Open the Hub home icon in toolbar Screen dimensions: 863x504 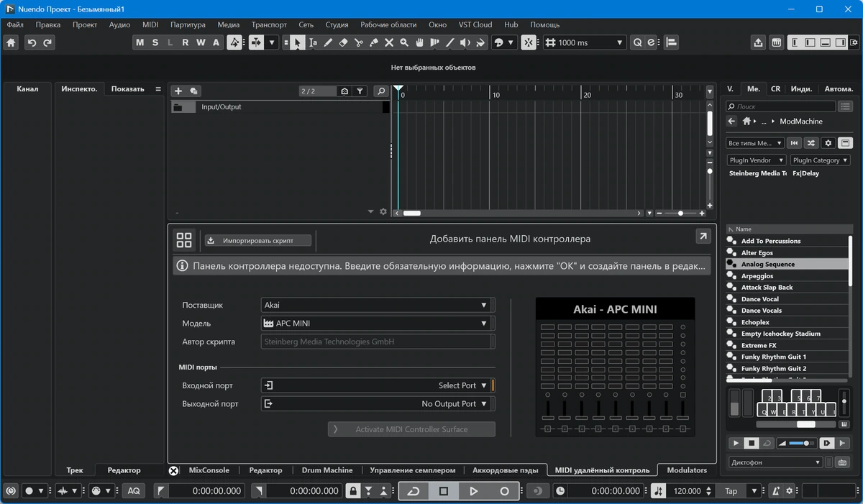tap(11, 42)
